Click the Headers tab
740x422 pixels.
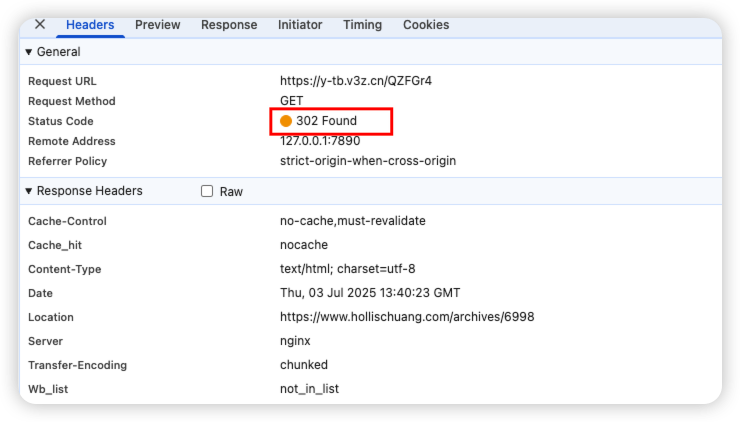point(90,25)
